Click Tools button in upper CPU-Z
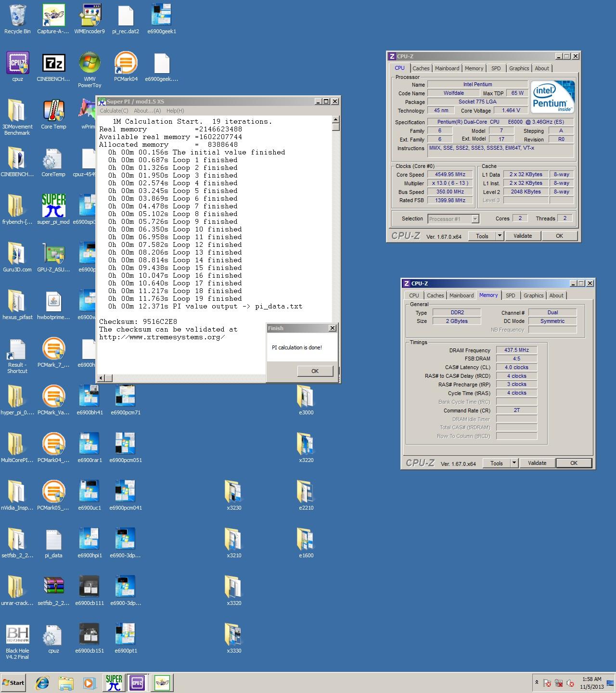The height and width of the screenshot is (693, 616). pyautogui.click(x=482, y=236)
